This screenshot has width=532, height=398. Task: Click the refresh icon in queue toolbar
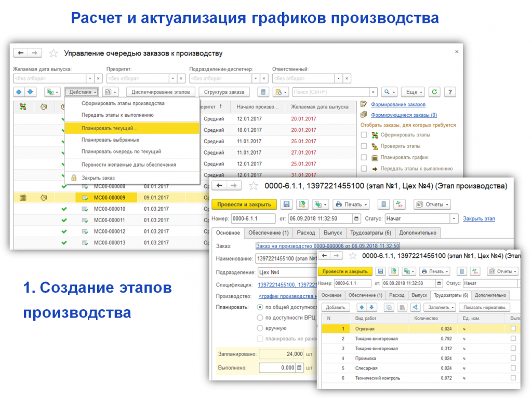click(434, 92)
